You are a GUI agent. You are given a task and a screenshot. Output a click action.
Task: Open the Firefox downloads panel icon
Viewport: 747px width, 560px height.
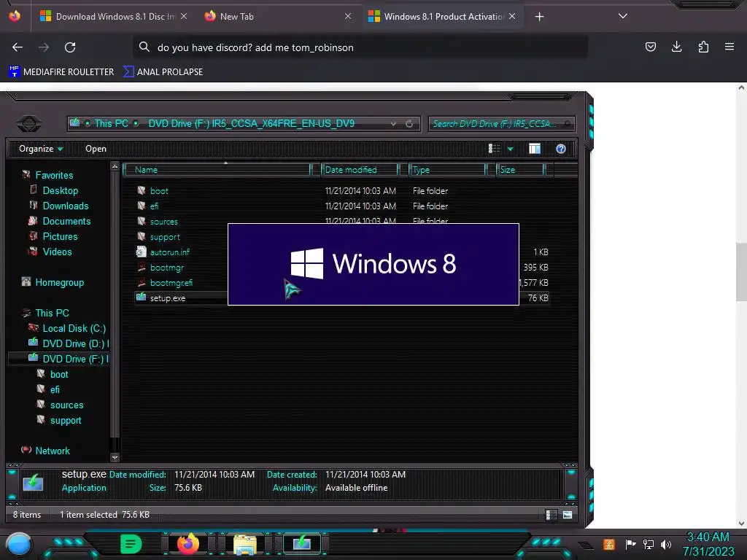(x=676, y=47)
